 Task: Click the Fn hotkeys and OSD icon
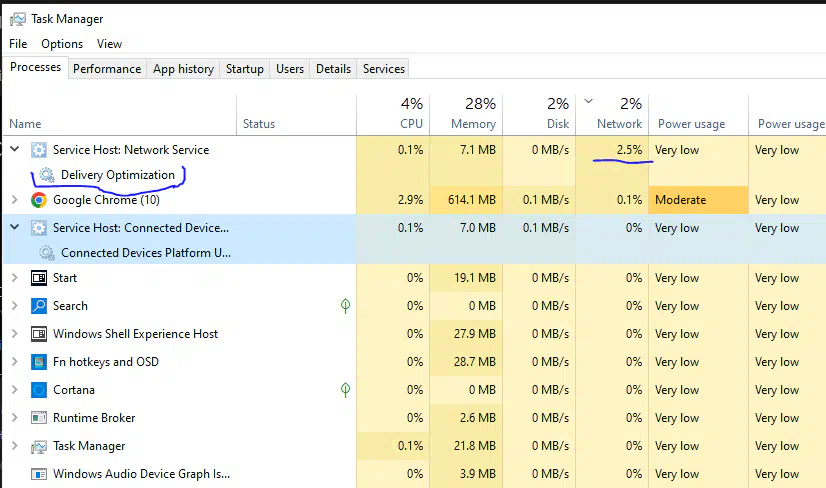point(39,362)
